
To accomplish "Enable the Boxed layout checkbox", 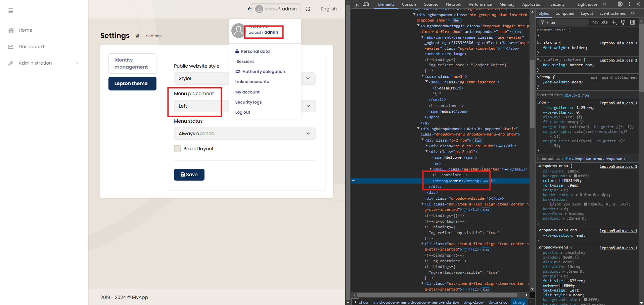I will [x=177, y=149].
